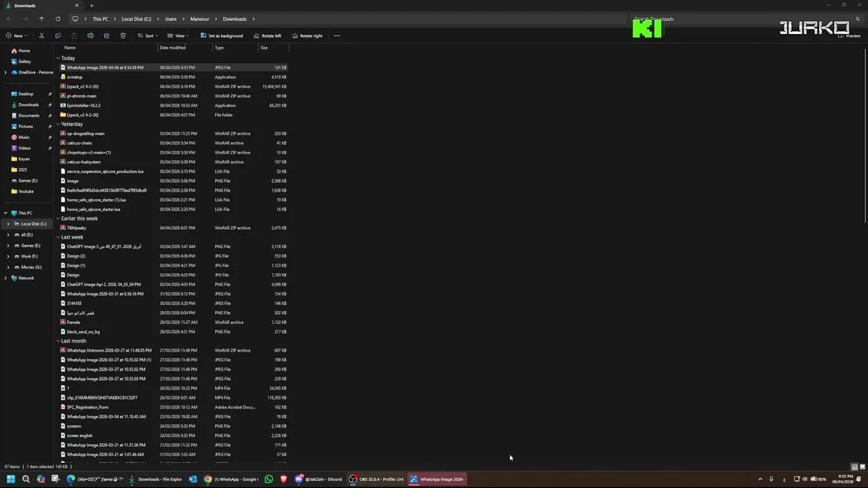Click the Cut scissors icon in toolbar
The height and width of the screenshot is (488, 868).
(x=41, y=36)
